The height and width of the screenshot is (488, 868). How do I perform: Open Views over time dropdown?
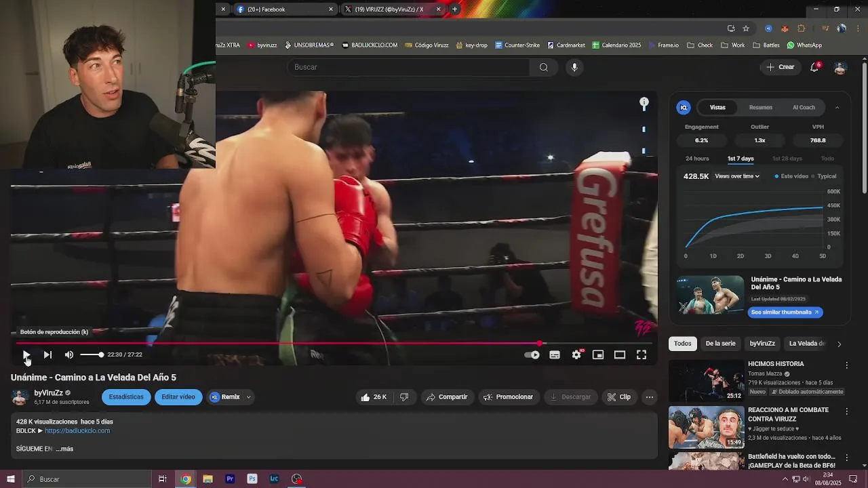737,176
